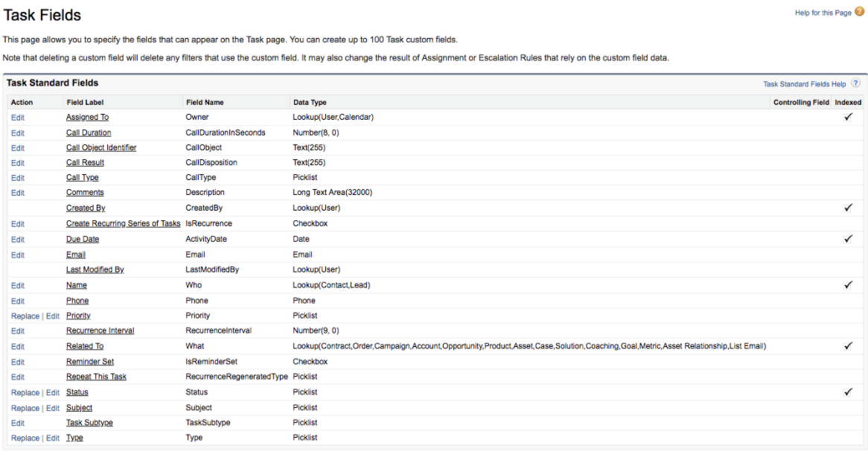Edit the Email field

pos(16,255)
